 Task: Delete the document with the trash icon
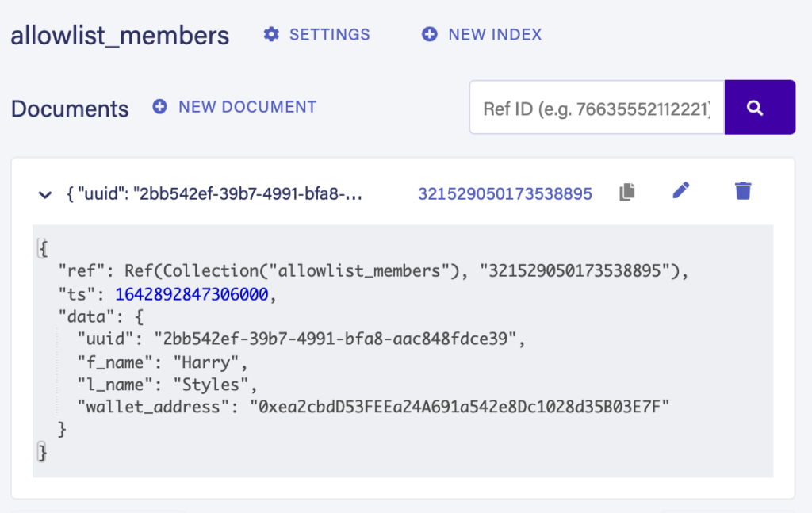[743, 191]
